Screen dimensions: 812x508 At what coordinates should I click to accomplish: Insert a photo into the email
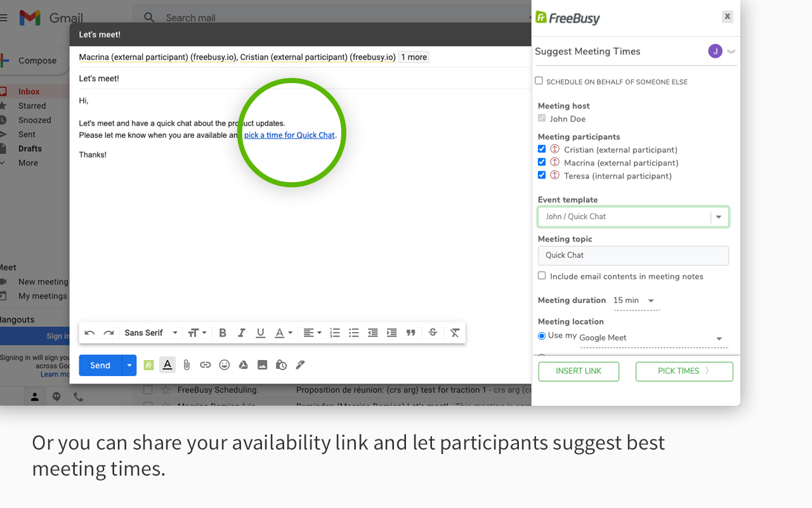(x=262, y=365)
